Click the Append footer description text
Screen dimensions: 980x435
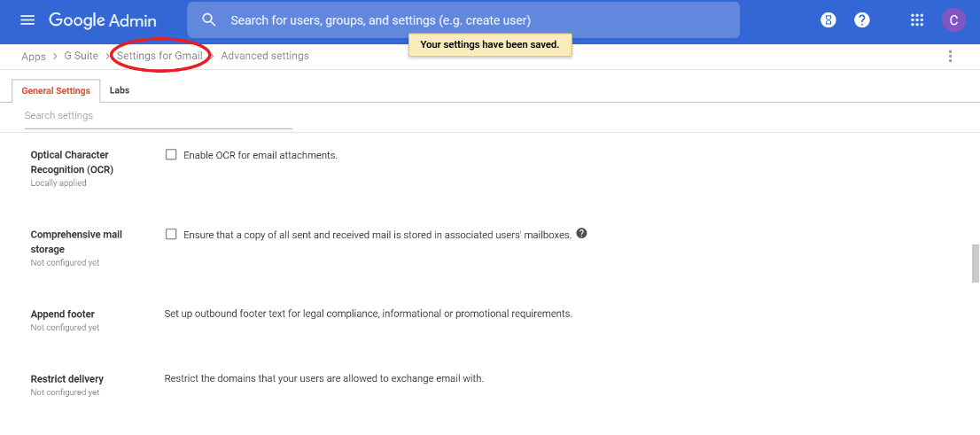click(x=368, y=314)
